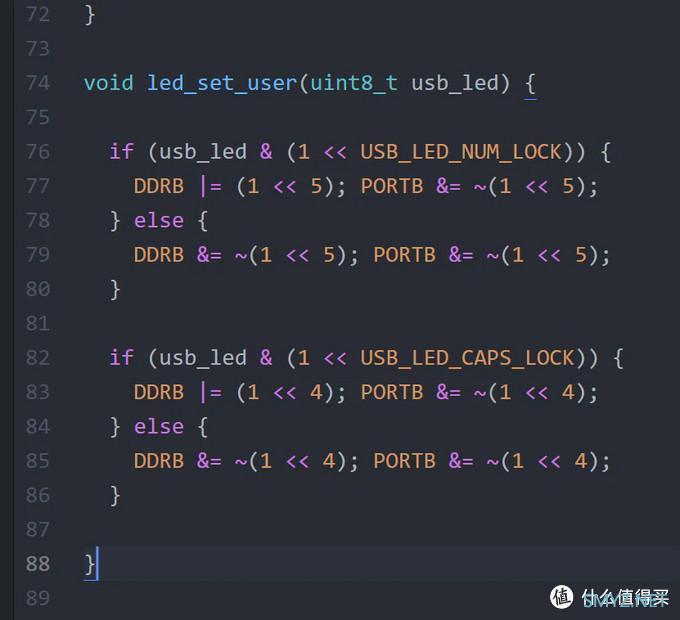The image size is (680, 620).
Task: Click closing brace on line 86
Action: [115, 496]
